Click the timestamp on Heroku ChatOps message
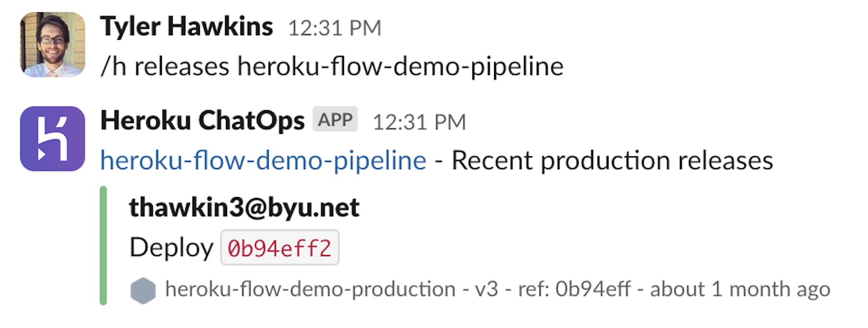 pyautogui.click(x=419, y=122)
